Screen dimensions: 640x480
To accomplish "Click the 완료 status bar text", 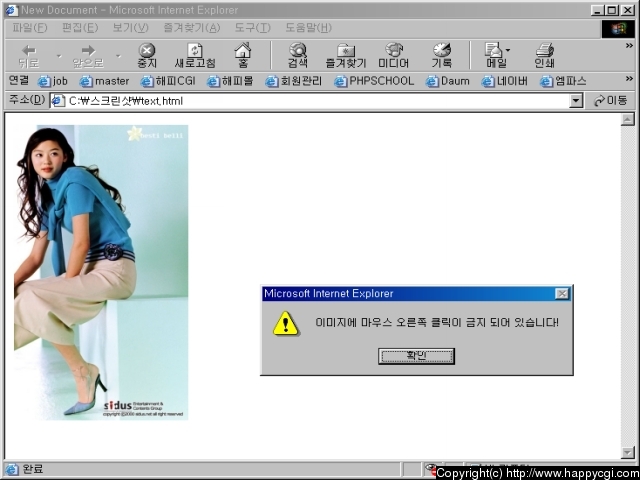I will (x=33, y=469).
